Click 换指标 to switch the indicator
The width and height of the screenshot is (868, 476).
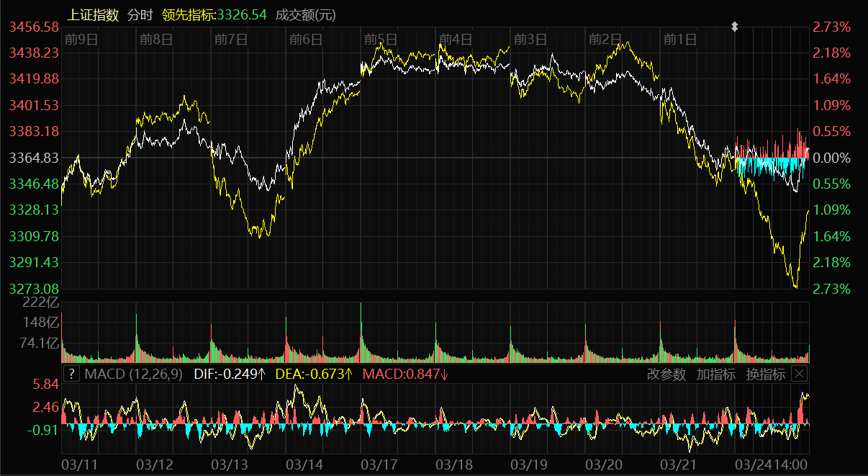(x=766, y=374)
